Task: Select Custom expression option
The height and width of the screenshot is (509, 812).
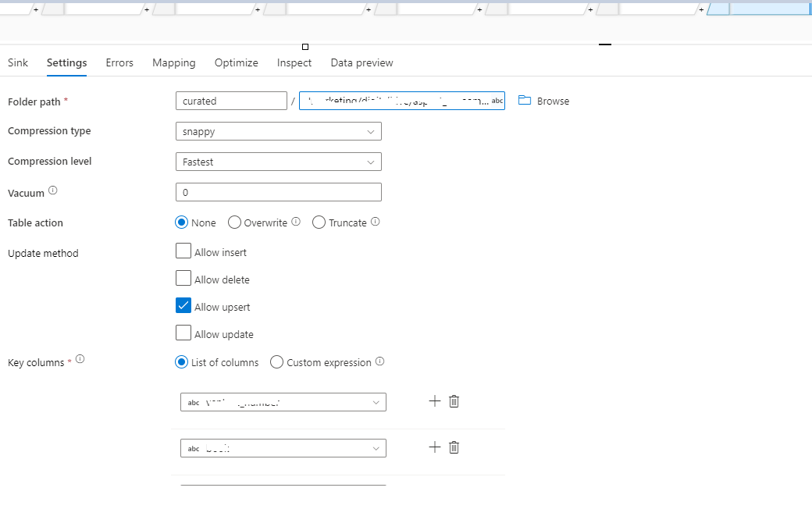Action: 277,362
